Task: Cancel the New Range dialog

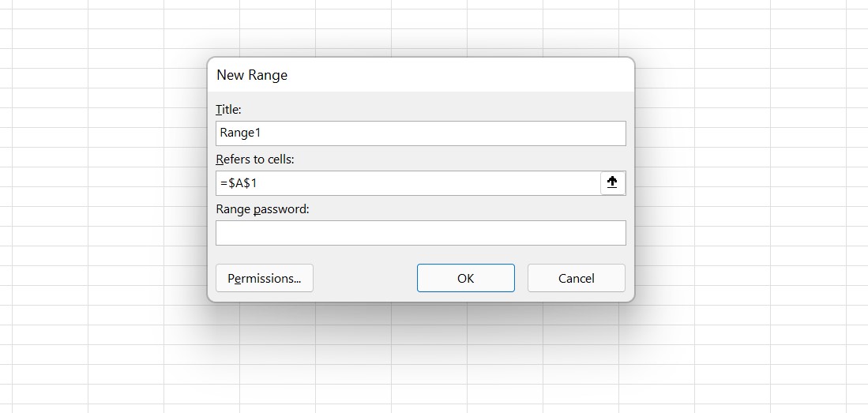Action: click(x=577, y=278)
